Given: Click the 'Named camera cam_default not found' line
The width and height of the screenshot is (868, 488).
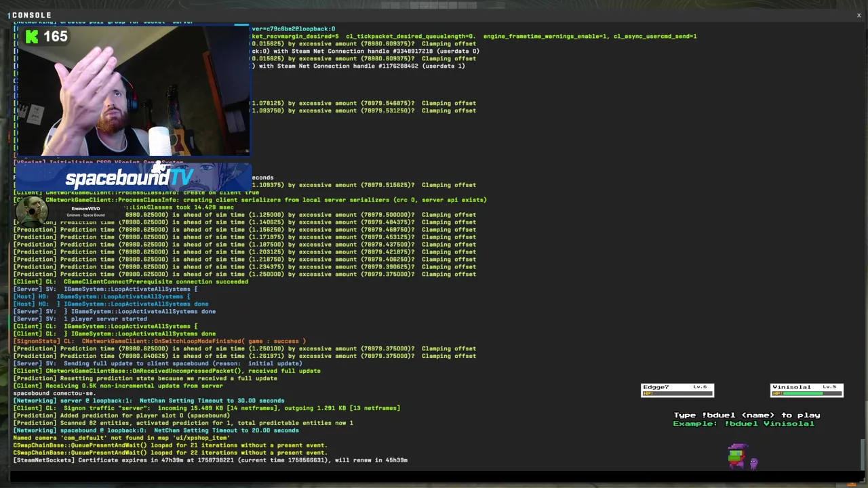Looking at the screenshot, I should click(x=121, y=438).
